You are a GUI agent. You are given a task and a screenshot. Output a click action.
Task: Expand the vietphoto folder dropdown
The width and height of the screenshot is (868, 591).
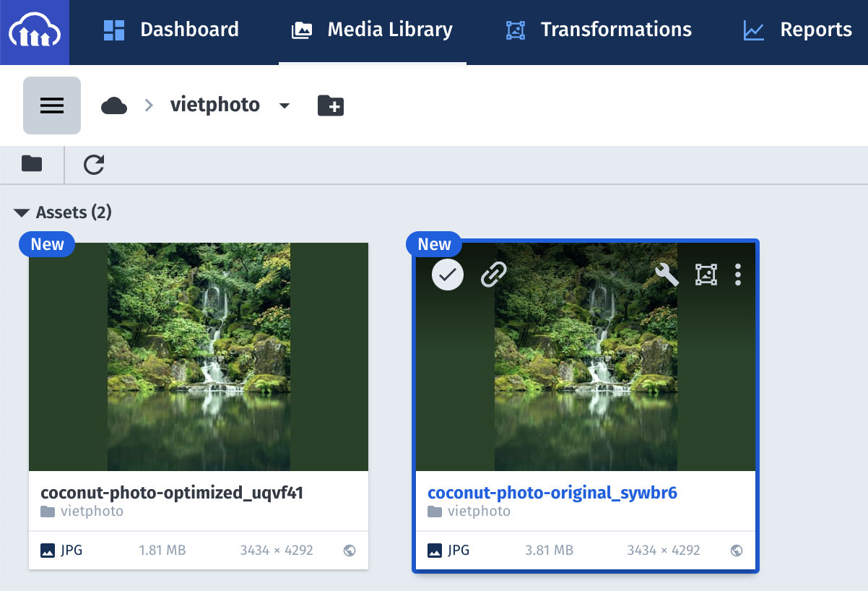click(285, 106)
